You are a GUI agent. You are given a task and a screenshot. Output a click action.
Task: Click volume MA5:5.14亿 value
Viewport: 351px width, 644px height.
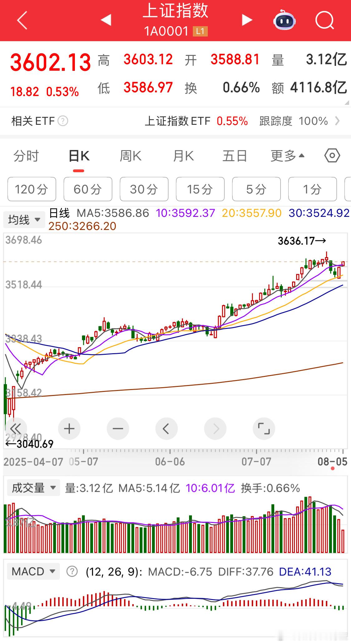tap(149, 488)
